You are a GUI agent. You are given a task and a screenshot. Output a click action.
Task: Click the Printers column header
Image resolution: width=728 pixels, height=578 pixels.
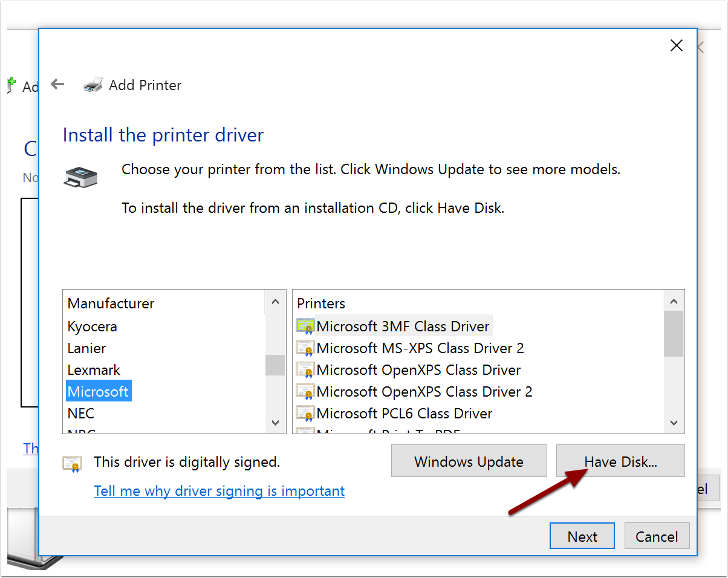[321, 304]
